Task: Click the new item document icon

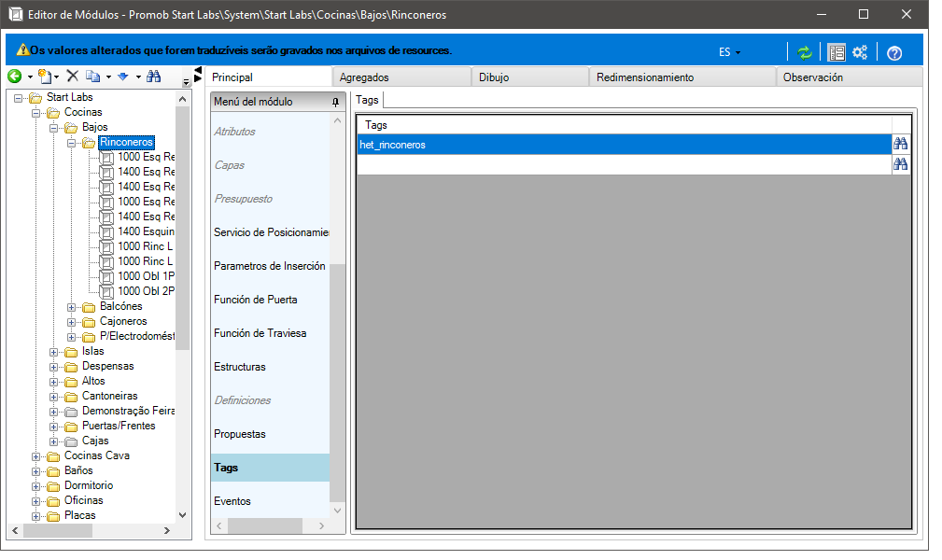Action: (x=45, y=76)
